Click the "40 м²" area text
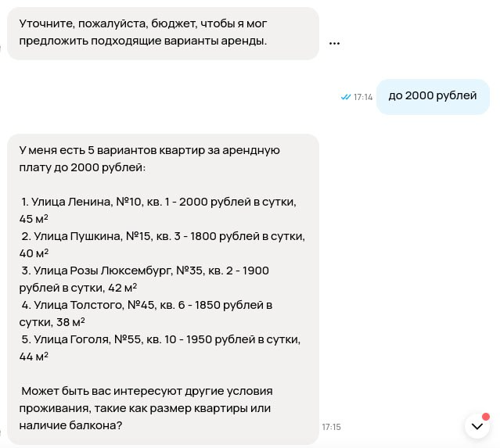This screenshot has width=500, height=448. (x=34, y=253)
